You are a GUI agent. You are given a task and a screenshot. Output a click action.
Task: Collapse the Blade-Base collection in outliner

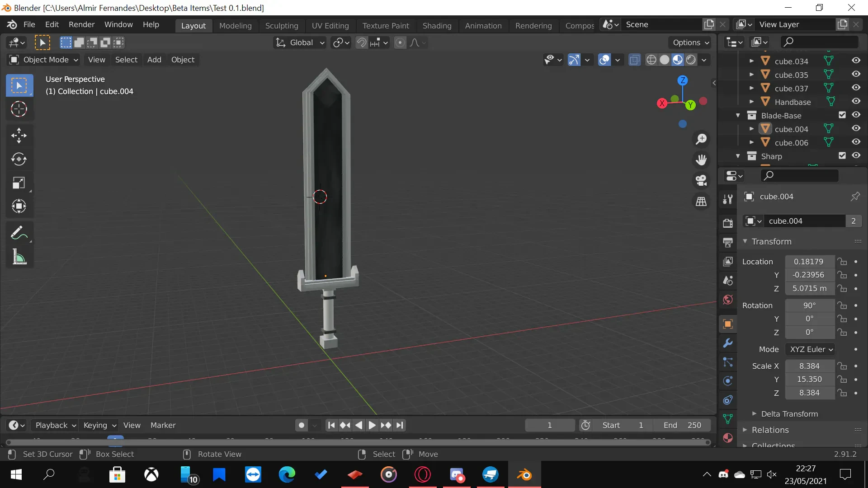(738, 115)
